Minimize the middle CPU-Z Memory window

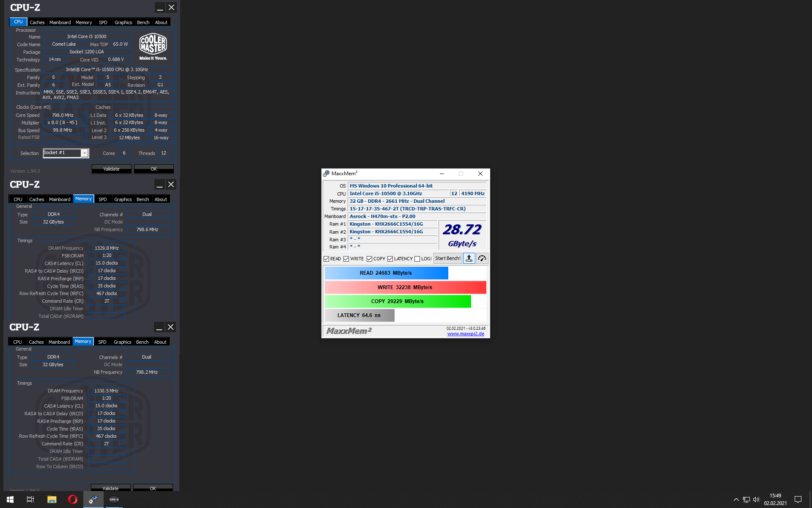click(159, 185)
